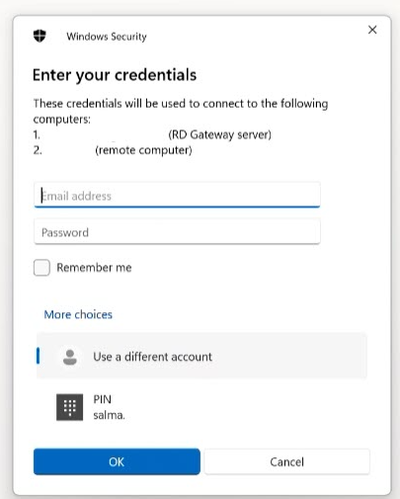Image resolution: width=400 pixels, height=499 pixels.
Task: Close the Windows Security dialog
Action: point(372,30)
